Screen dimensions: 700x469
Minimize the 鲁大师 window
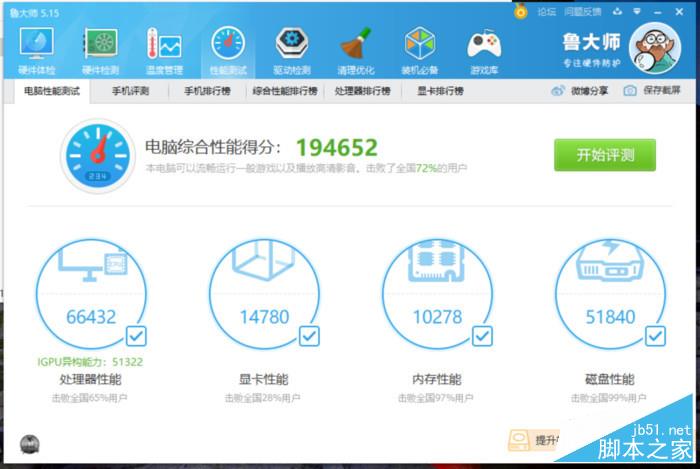(x=658, y=12)
